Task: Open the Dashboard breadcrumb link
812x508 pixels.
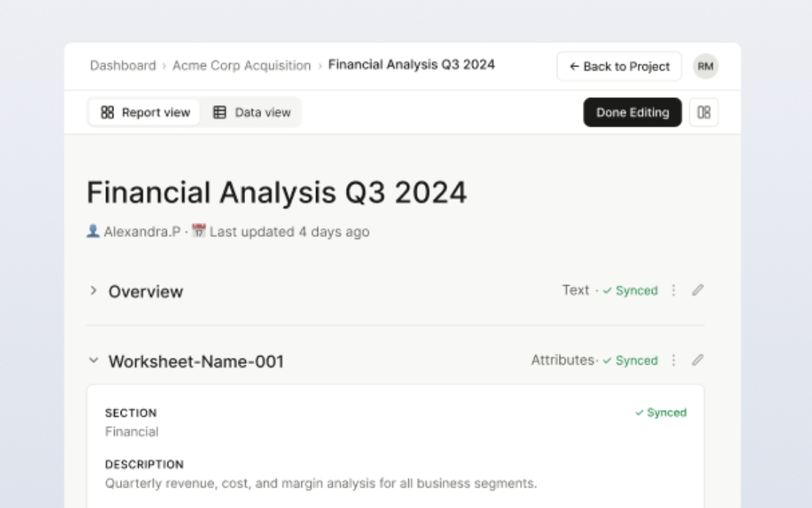Action: pyautogui.click(x=123, y=66)
